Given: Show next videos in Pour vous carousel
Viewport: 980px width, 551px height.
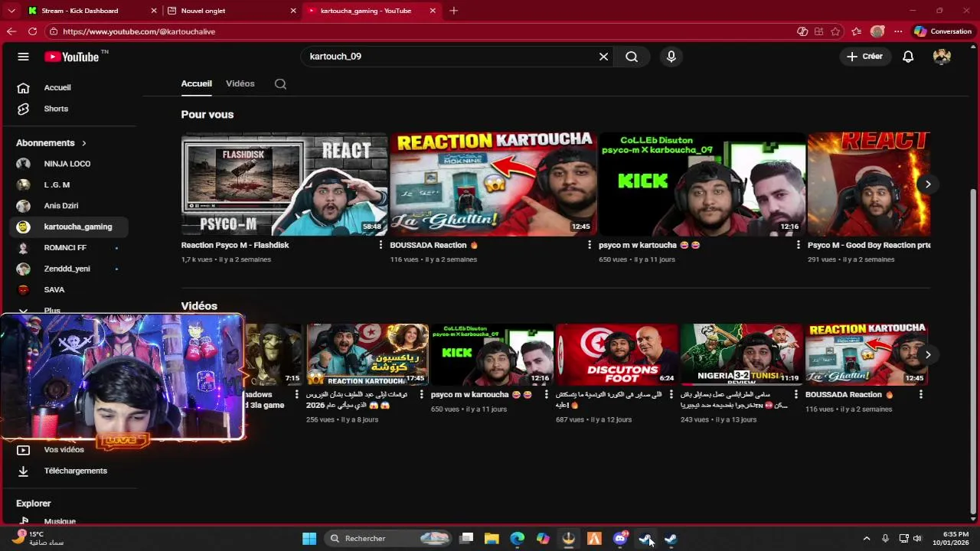Looking at the screenshot, I should [x=928, y=184].
